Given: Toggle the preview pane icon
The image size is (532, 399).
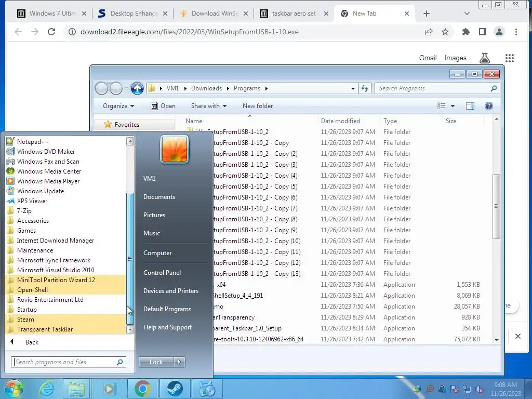Looking at the screenshot, I should pos(470,106).
